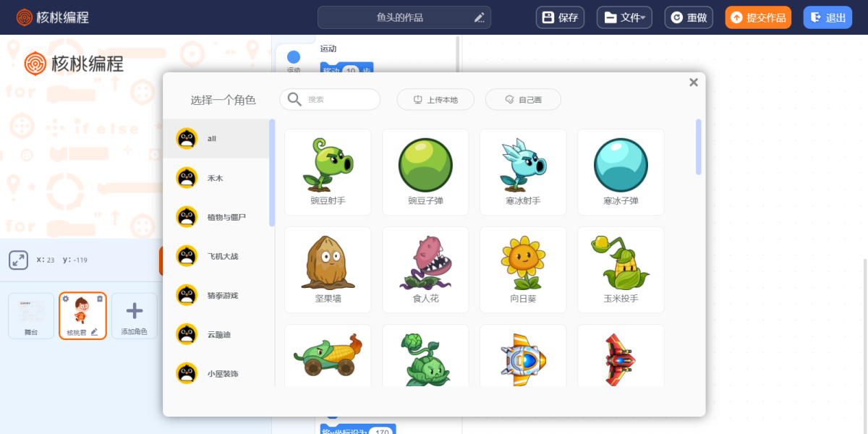Select the 植物与僵尸 category
Viewport: 868px width, 434px height.
(x=217, y=217)
